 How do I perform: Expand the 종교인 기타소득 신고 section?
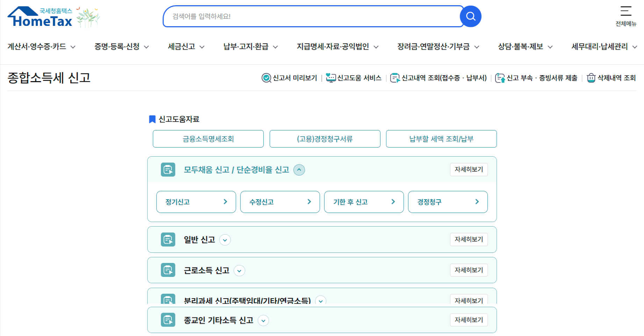tap(264, 320)
